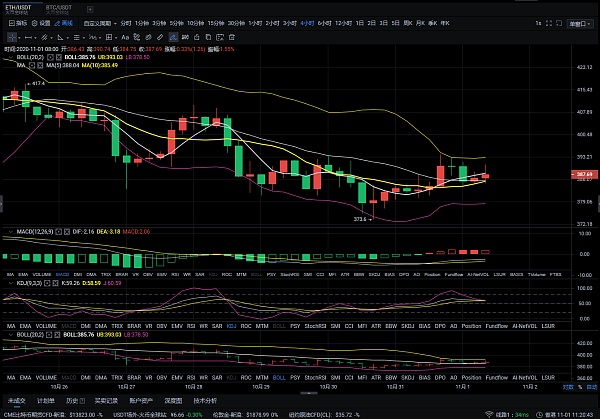This screenshot has width=600, height=419.
Task: Select the crosshair cursor tool
Action: (12, 37)
